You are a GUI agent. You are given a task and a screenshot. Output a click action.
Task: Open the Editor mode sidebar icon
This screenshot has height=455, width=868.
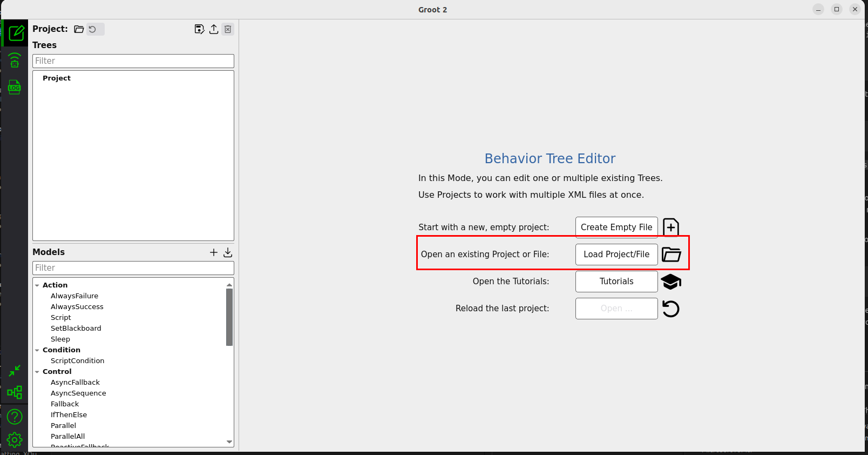click(16, 34)
